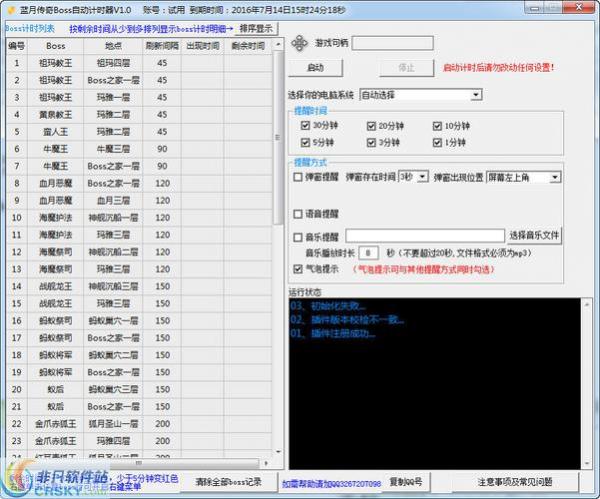Enable the 音乐提醒 music reminder checkbox
The image size is (600, 499).
click(x=298, y=237)
